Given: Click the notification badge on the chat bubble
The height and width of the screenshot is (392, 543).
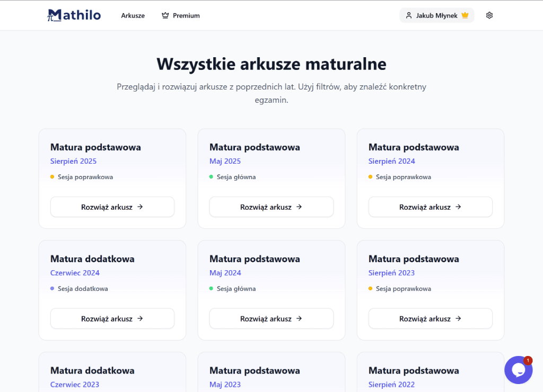Looking at the screenshot, I should [528, 360].
